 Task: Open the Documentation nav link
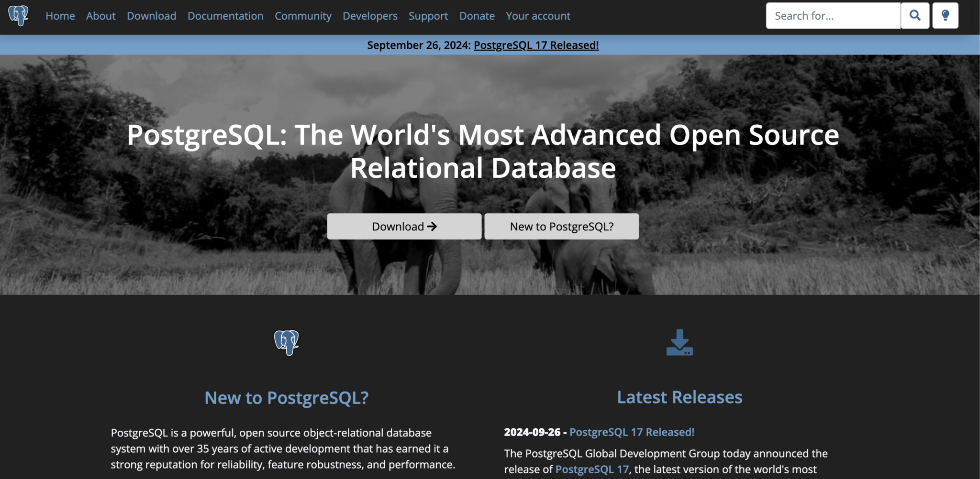pyautogui.click(x=225, y=16)
